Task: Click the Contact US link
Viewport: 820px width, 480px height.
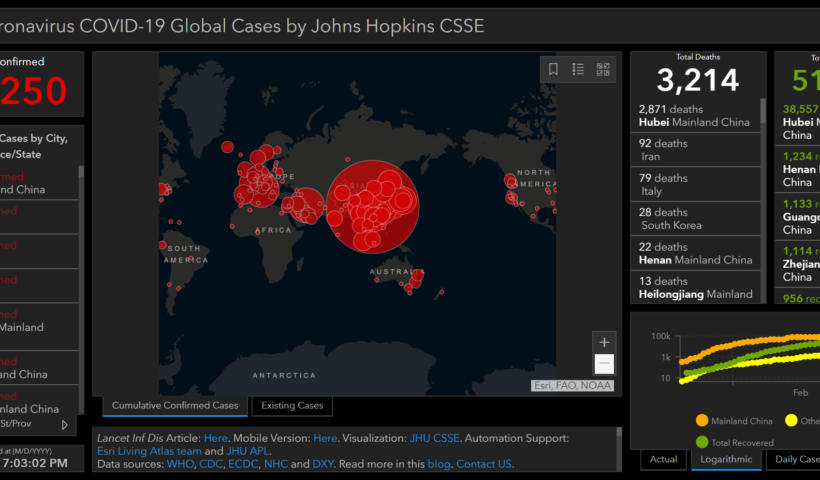Action: point(484,464)
